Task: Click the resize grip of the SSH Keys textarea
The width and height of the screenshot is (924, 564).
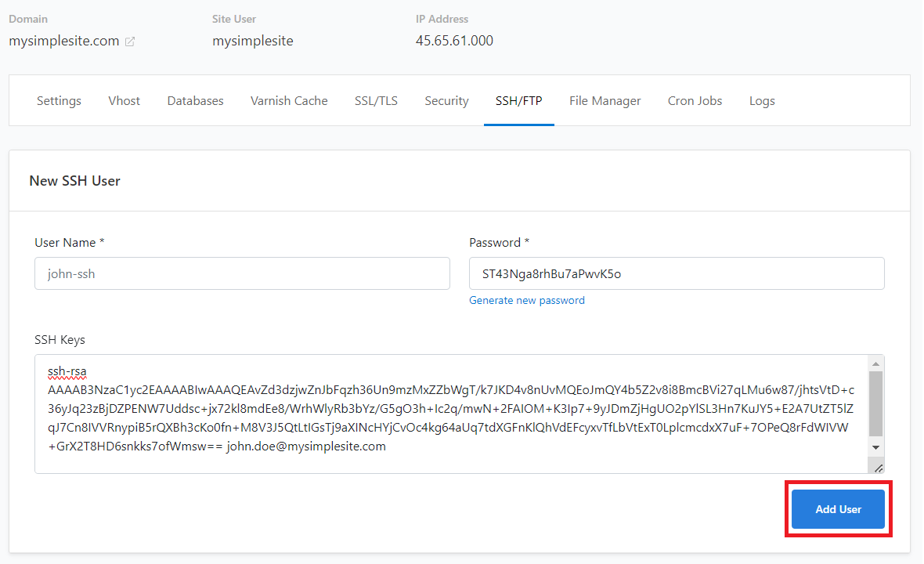Action: point(878,468)
